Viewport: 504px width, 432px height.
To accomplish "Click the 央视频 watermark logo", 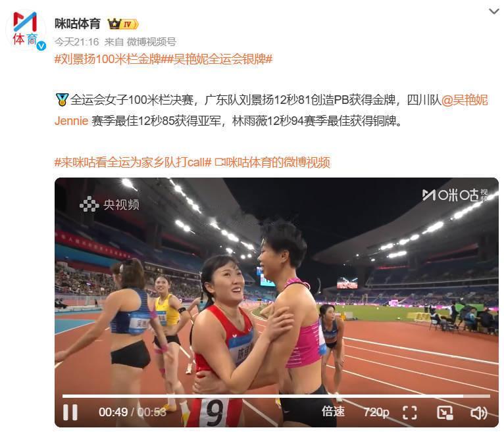I will 109,204.
